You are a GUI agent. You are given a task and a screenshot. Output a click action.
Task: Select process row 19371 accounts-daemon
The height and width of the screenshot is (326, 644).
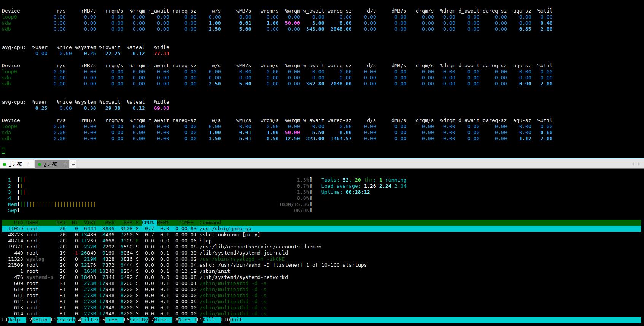click(x=321, y=247)
